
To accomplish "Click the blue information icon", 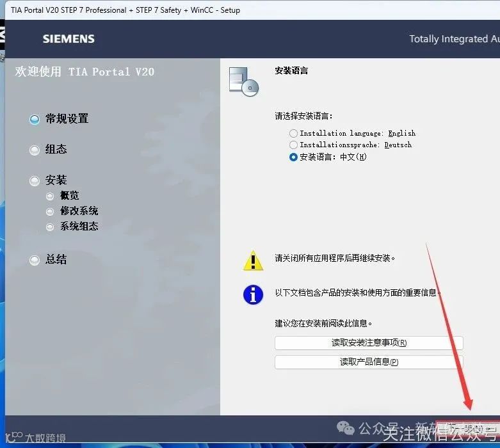I will [253, 294].
